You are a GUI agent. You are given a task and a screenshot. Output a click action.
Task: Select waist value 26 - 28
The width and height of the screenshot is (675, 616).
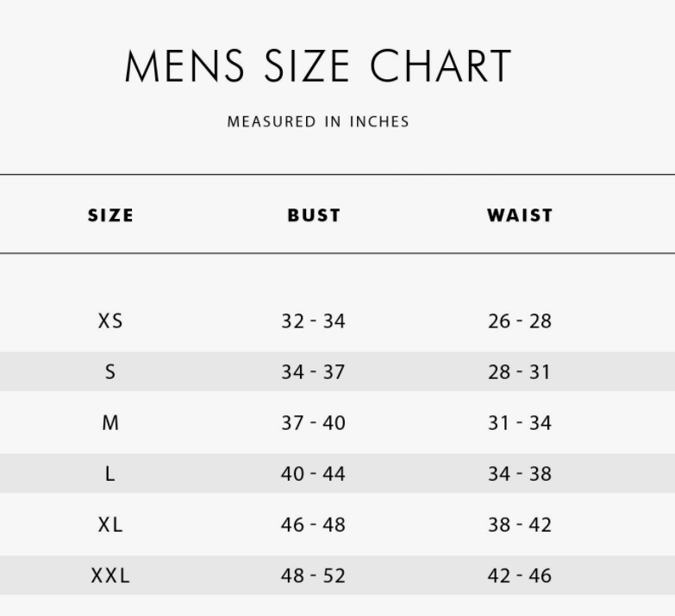(519, 321)
